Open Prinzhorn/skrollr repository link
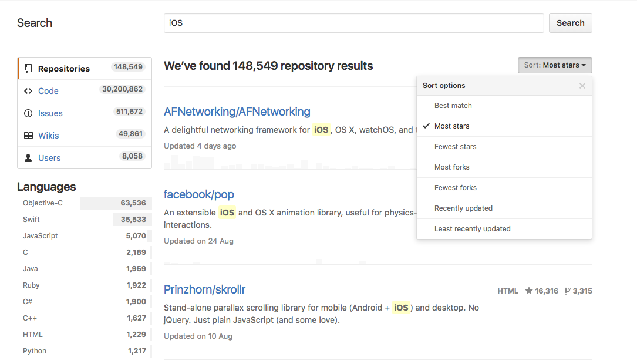Image resolution: width=637 pixels, height=364 pixels. [204, 289]
